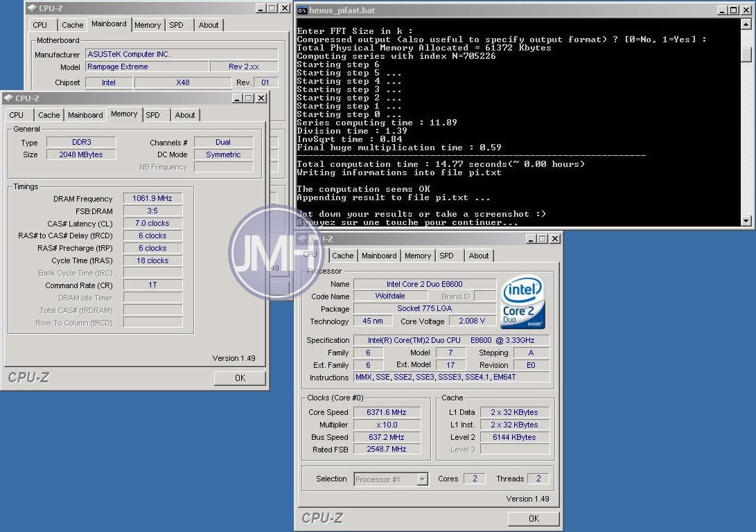The height and width of the screenshot is (532, 756).
Task: Open Mainboard tab in processor CPU-Z window
Action: coord(379,256)
